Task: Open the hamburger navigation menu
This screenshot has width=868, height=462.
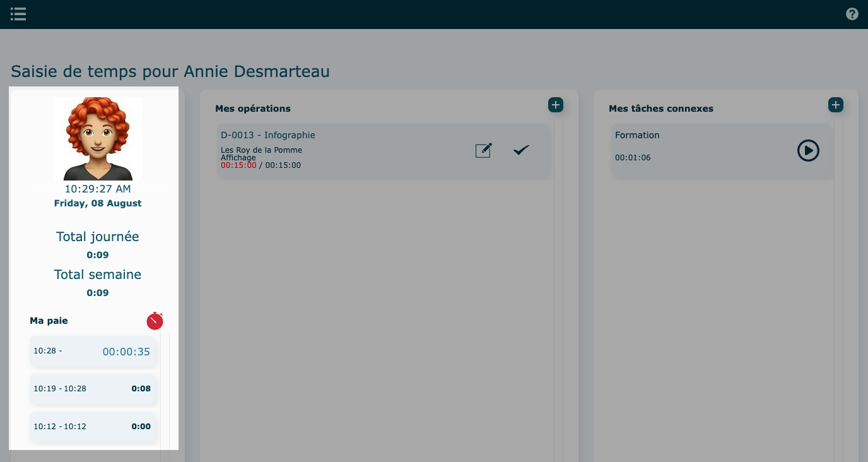Action: point(18,14)
